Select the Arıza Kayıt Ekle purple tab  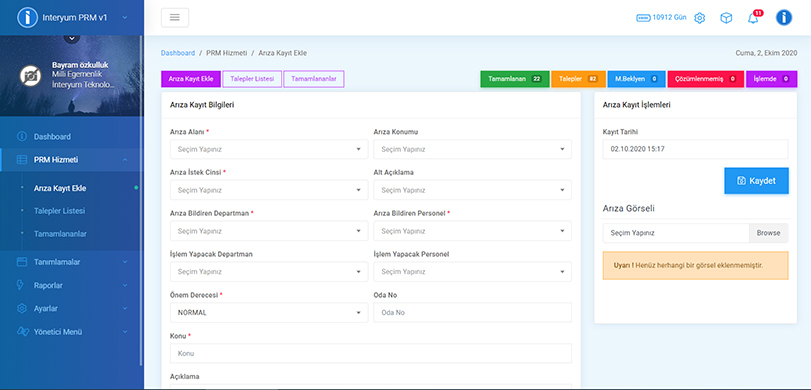(x=191, y=79)
